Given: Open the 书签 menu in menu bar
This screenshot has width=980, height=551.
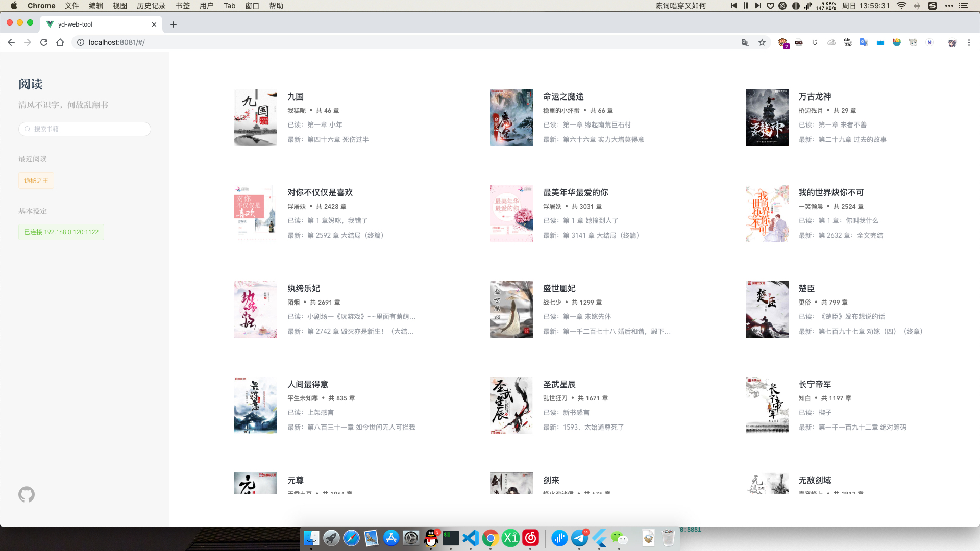Looking at the screenshot, I should [x=183, y=6].
